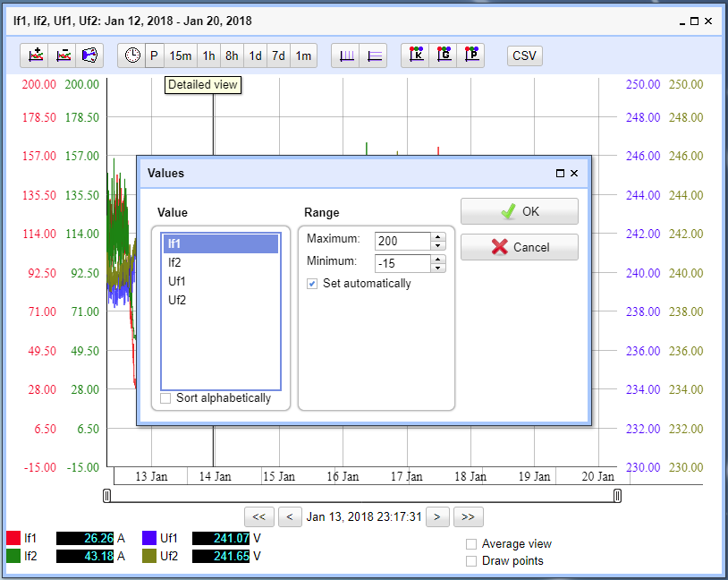Screen dimensions: 728x580
Task: Switch to 1d time range
Action: coord(256,55)
